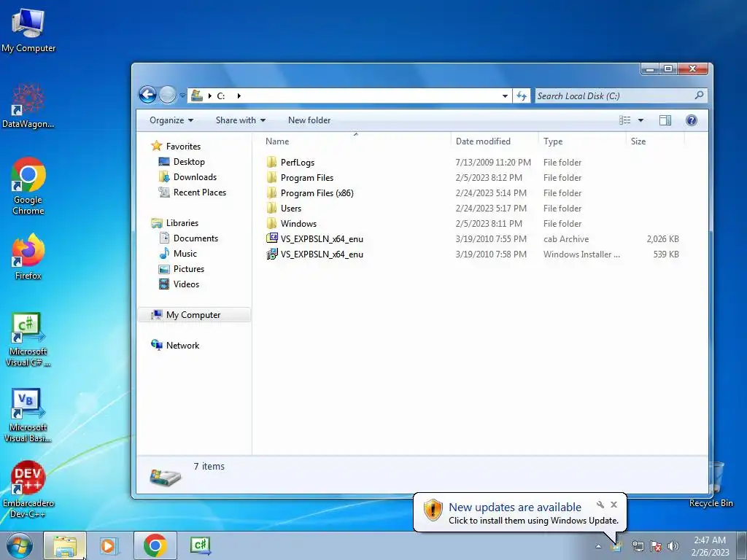Viewport: 747px width, 560px height.
Task: Show the preview pane
Action: point(665,120)
